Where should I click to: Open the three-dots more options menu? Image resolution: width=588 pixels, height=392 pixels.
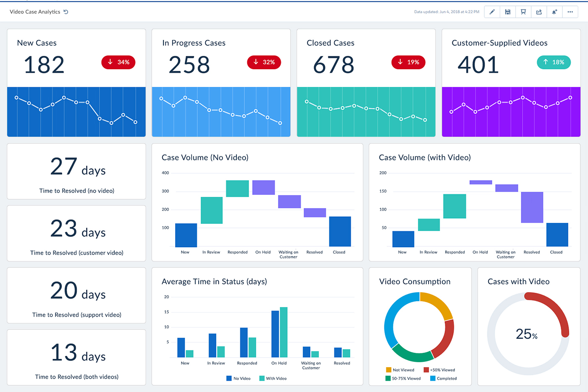(570, 12)
